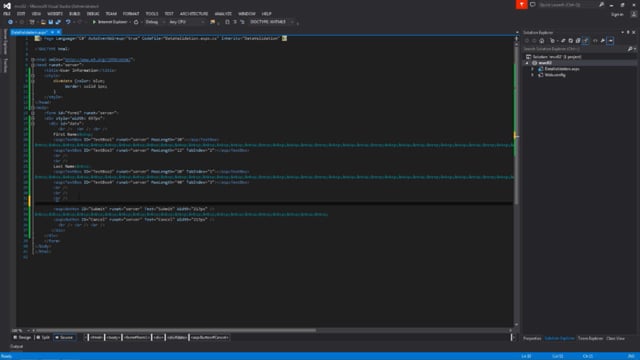Image resolution: width=640 pixels, height=360 pixels.
Task: Open the Toolbox side tab
Action: [x=5, y=65]
